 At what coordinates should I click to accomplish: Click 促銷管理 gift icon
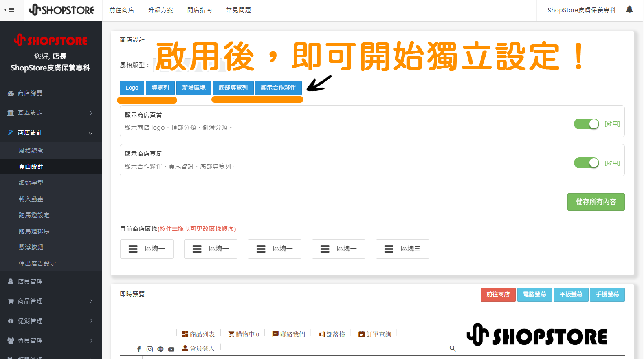11,321
